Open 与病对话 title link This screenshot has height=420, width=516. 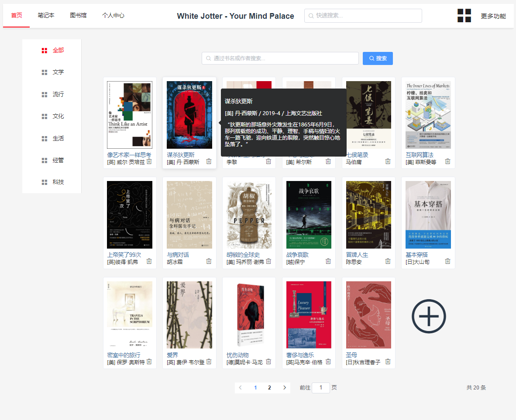(178, 255)
